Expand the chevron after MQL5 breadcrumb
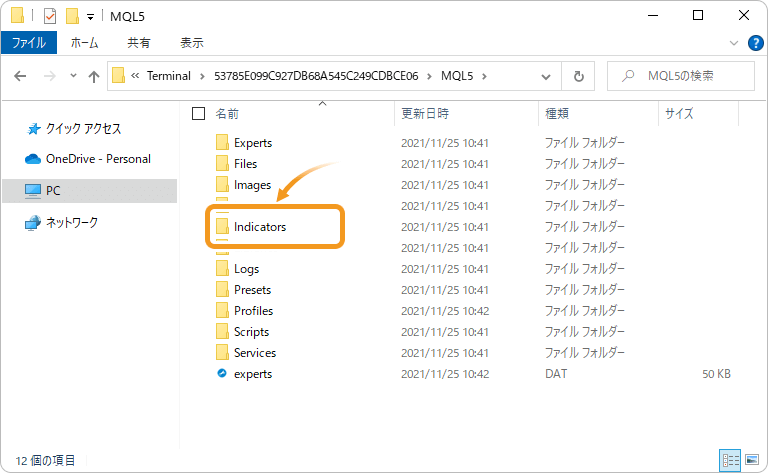Screen dimensions: 768x473 [484, 76]
